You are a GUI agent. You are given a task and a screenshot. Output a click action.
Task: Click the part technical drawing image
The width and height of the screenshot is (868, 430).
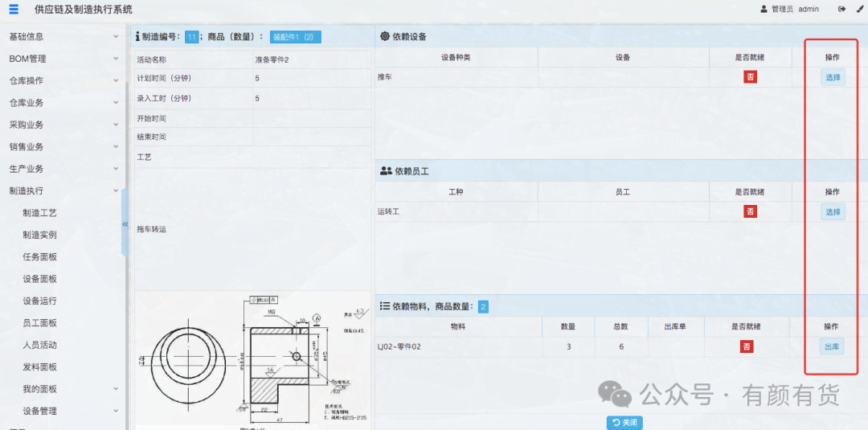252,360
